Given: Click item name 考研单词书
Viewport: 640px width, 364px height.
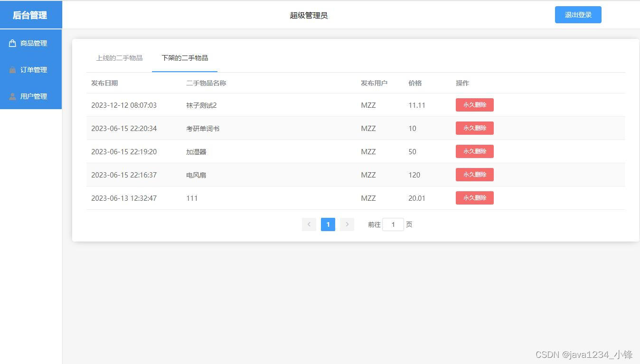Looking at the screenshot, I should (203, 129).
